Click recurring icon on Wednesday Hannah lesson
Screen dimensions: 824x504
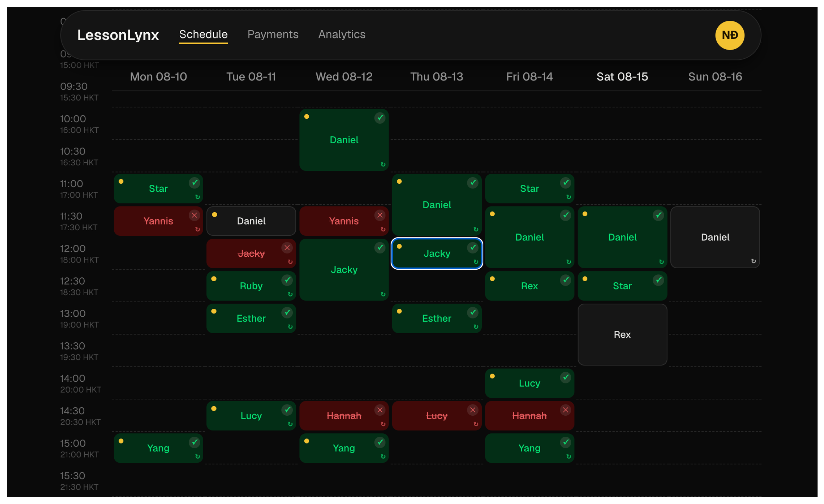(x=383, y=424)
